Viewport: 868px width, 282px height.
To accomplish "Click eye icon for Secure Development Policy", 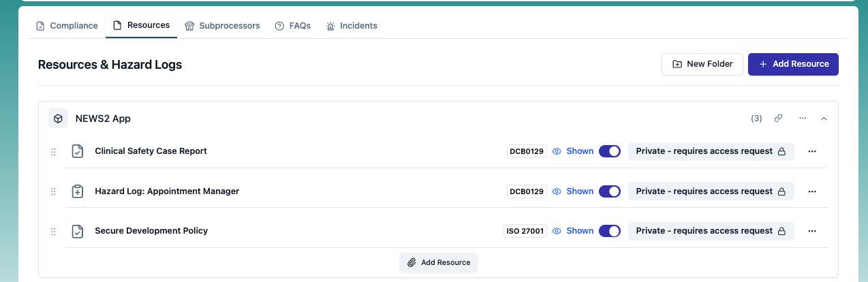I will 557,231.
